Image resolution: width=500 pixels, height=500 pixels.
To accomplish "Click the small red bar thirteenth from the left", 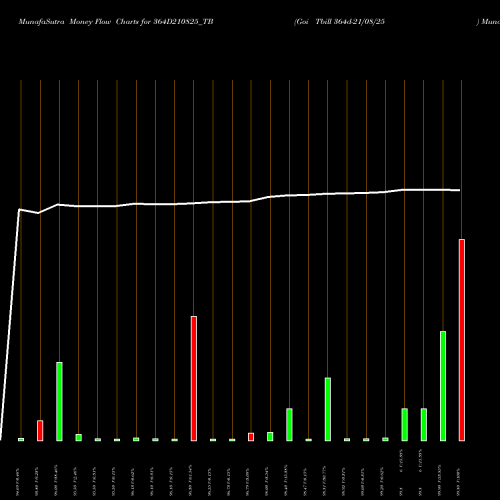I will 251,437.
